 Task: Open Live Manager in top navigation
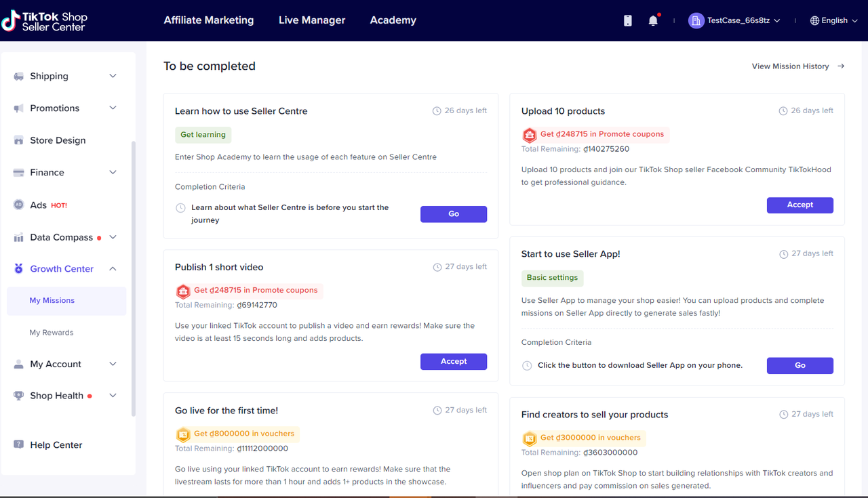click(312, 20)
